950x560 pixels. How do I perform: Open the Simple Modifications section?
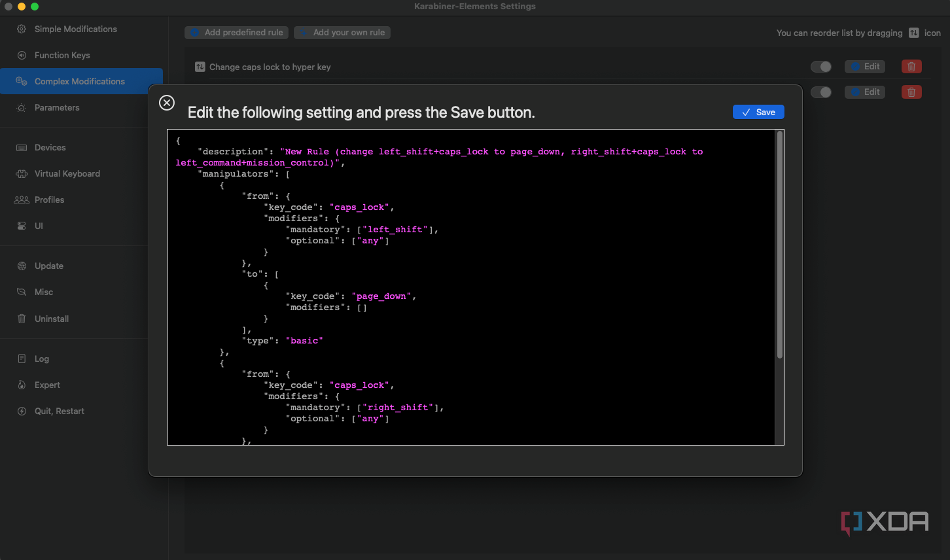[81, 29]
